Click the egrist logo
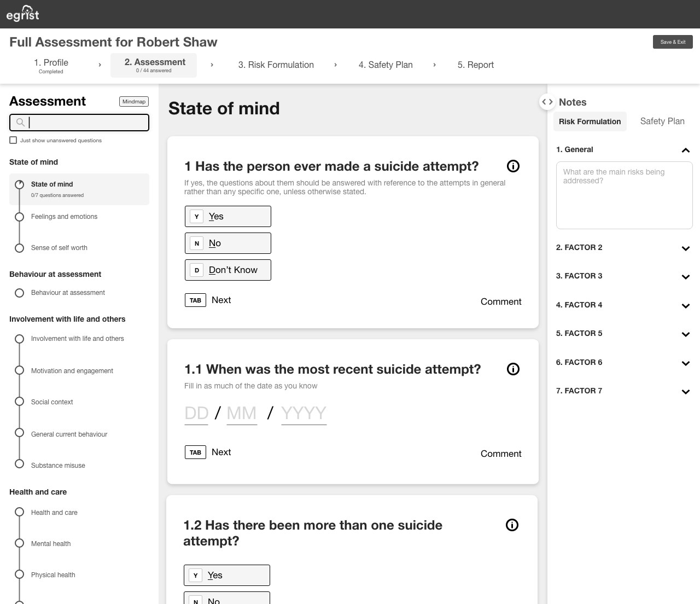 [22, 14]
